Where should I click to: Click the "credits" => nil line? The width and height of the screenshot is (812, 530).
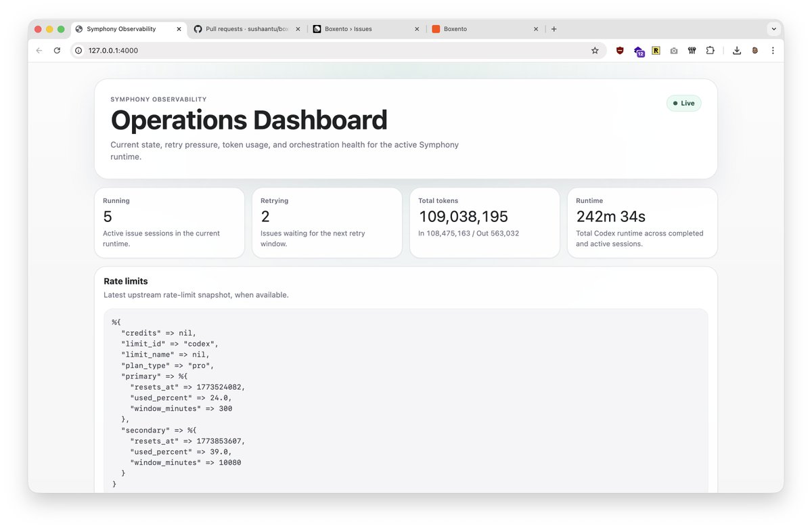click(x=159, y=333)
